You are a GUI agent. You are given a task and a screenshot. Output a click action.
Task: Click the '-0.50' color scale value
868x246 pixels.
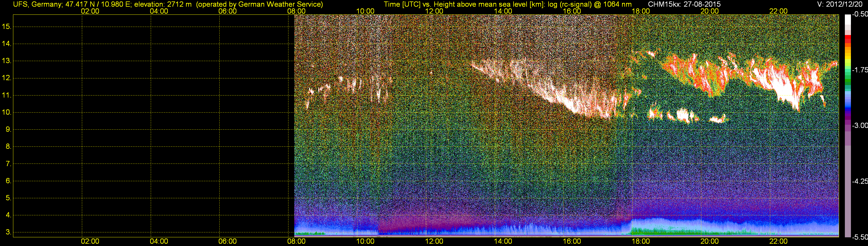tap(860, 14)
